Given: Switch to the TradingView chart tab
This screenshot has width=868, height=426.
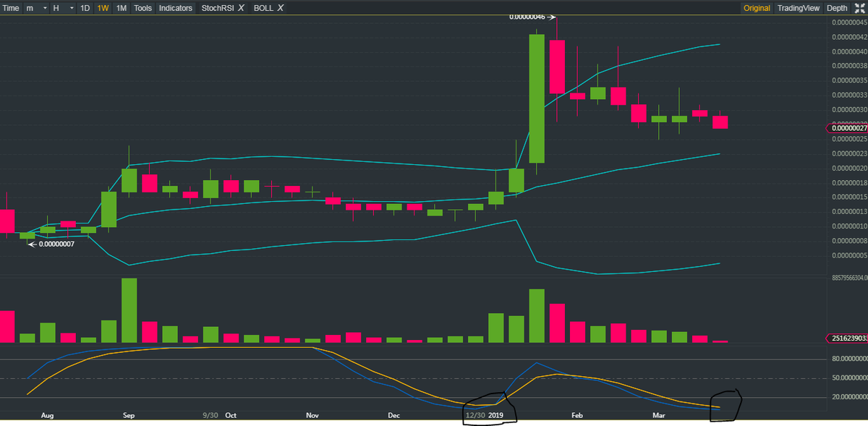Looking at the screenshot, I should pyautogui.click(x=798, y=8).
